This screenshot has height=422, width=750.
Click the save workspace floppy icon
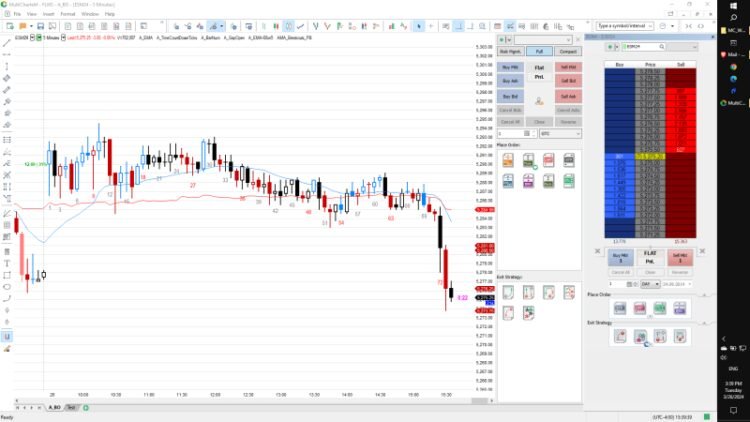(x=41, y=26)
